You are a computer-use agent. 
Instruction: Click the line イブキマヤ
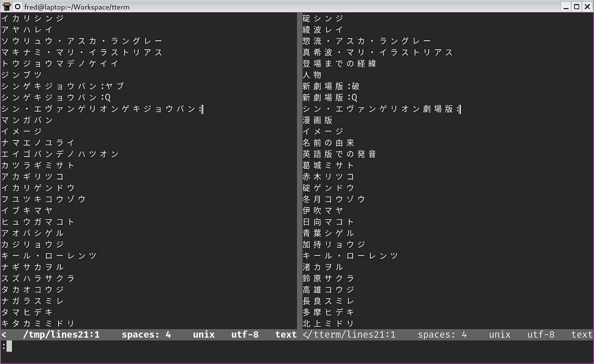tap(27, 210)
